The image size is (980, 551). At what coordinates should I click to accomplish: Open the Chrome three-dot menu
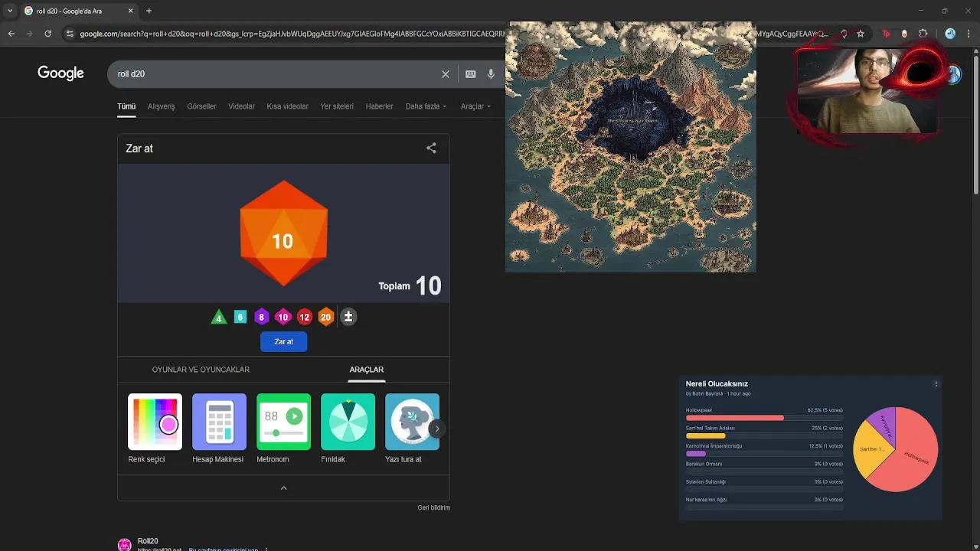[x=969, y=34]
